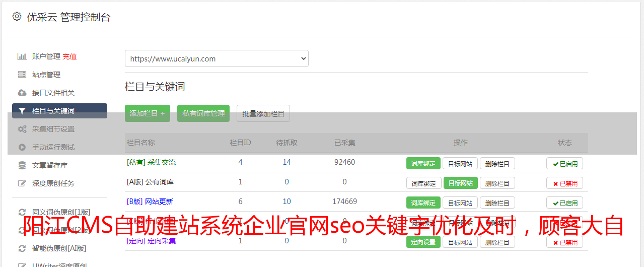Open the [B版] 网站更新 column link
Image resolution: width=644 pixels, height=267 pixels.
pyautogui.click(x=150, y=202)
